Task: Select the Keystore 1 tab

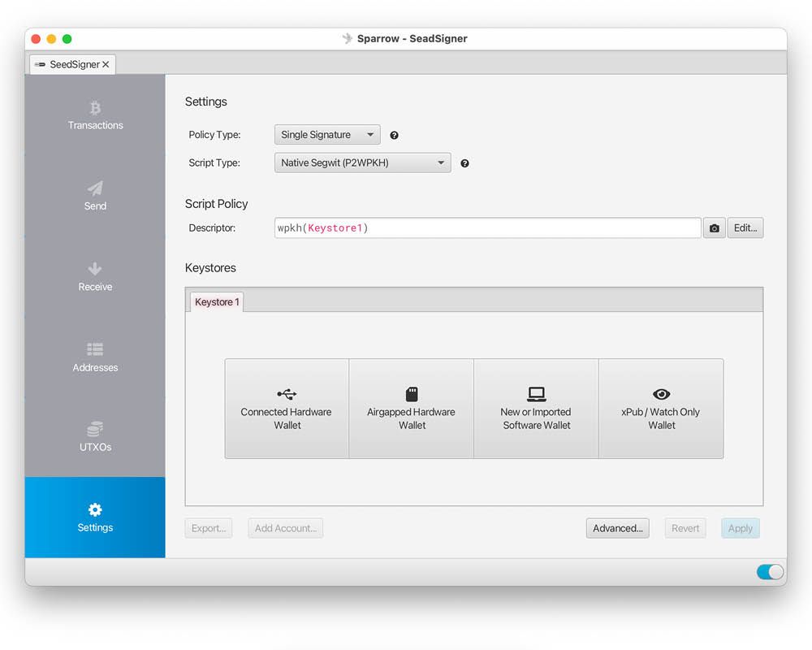Action: [217, 302]
